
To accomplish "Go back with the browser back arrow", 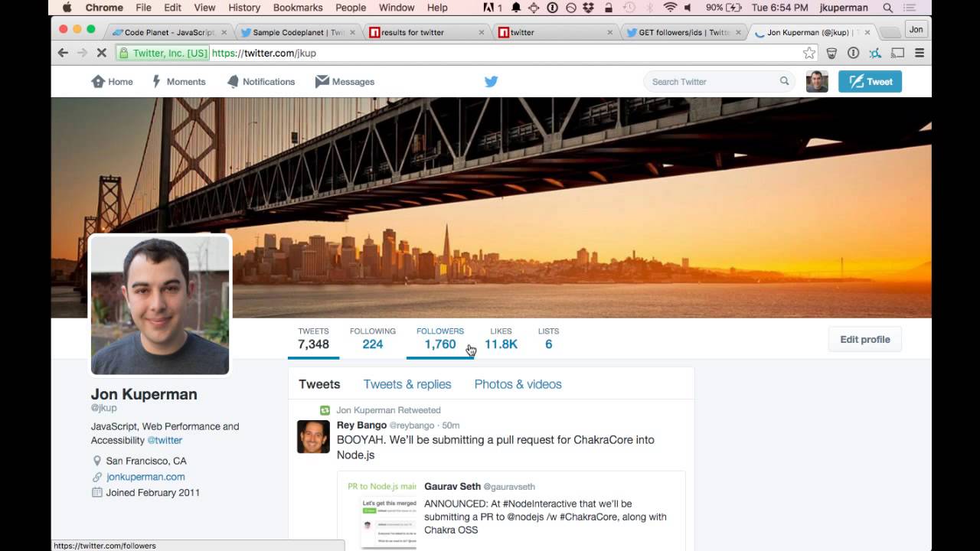I will click(64, 53).
